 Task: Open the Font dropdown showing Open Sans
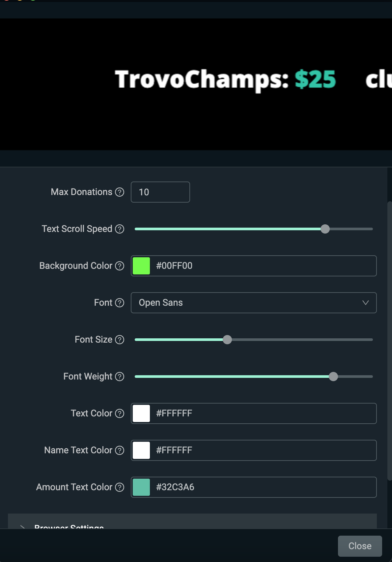[254, 303]
